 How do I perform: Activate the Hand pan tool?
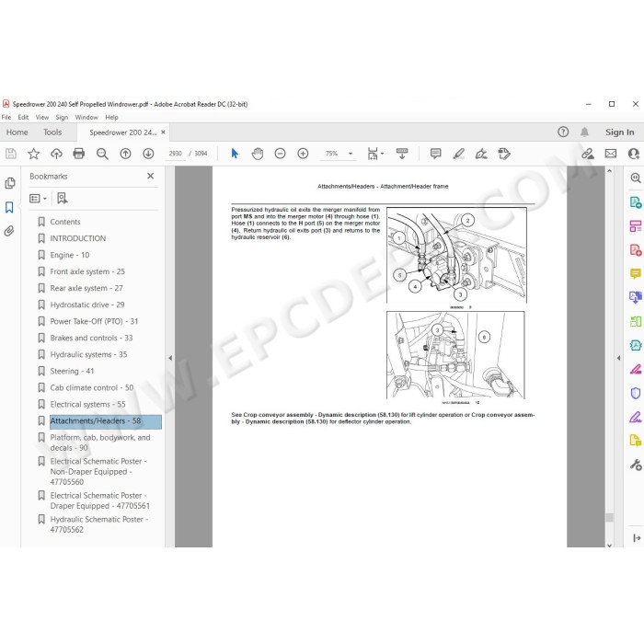point(257,154)
